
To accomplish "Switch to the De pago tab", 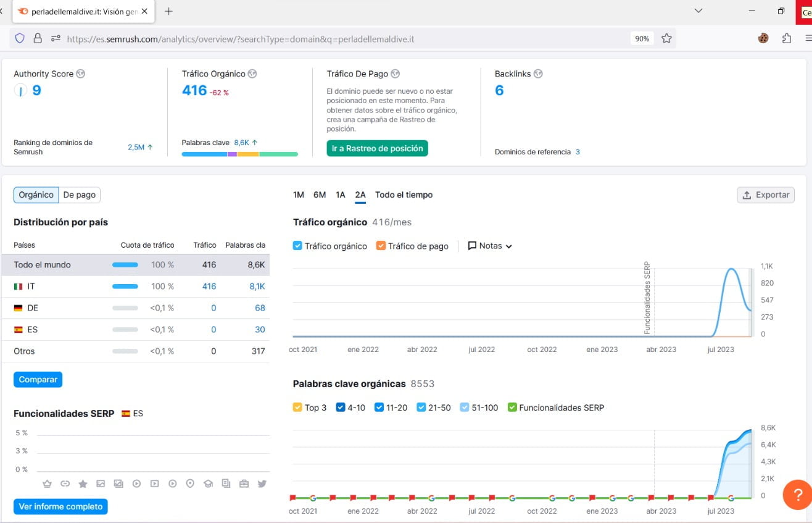I will [80, 195].
